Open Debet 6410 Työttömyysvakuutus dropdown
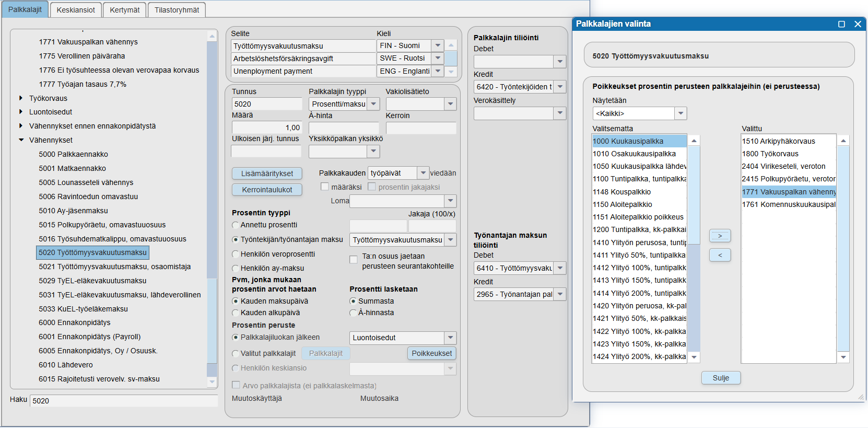 pyautogui.click(x=560, y=268)
